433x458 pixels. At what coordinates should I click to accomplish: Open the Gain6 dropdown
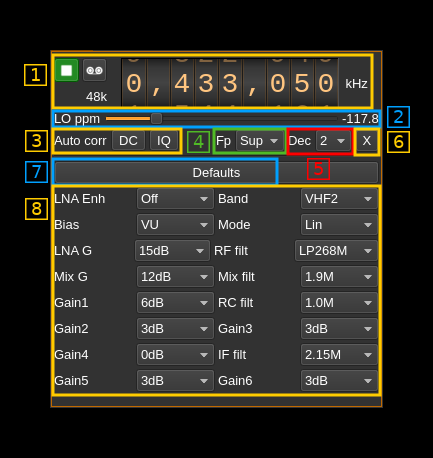[x=339, y=381]
